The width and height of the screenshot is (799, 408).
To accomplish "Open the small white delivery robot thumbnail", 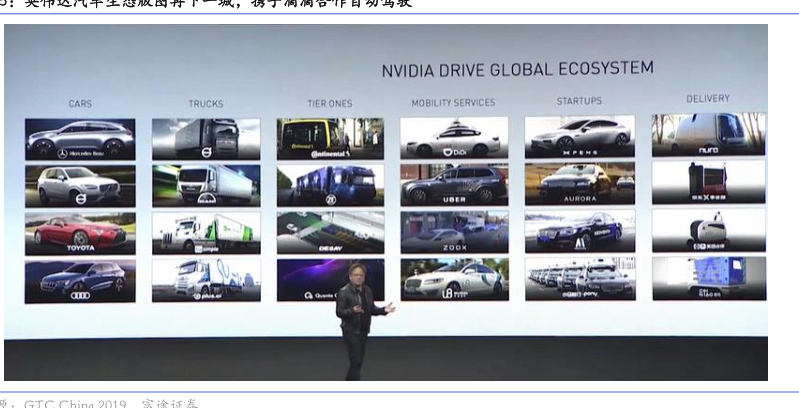I will click(708, 230).
